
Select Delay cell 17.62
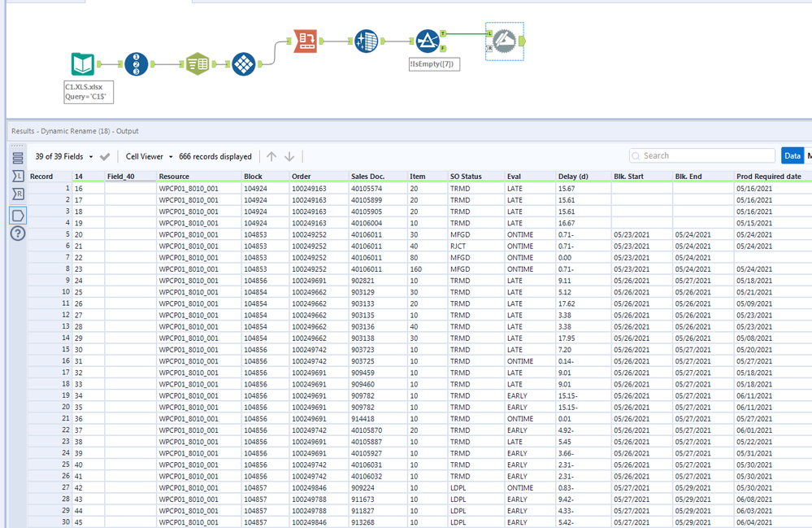[x=584, y=303]
